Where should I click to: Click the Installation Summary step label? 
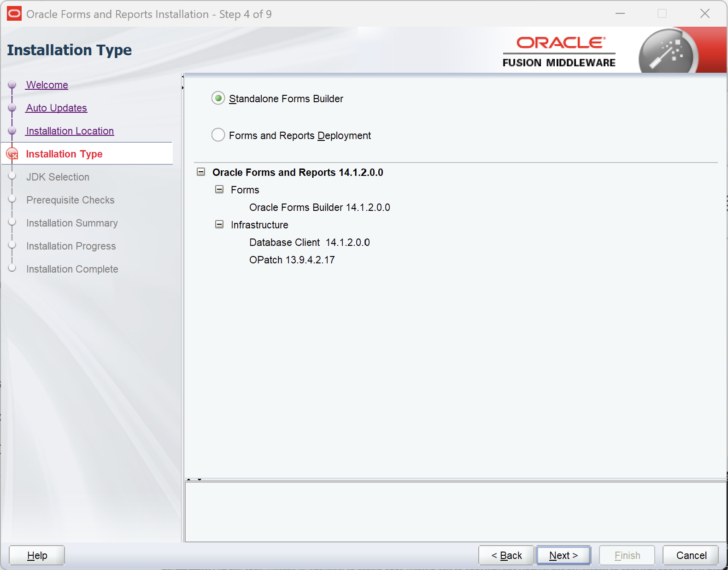click(72, 223)
